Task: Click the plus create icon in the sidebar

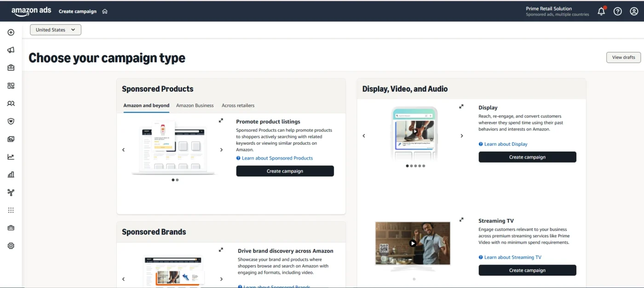Action: point(11,32)
